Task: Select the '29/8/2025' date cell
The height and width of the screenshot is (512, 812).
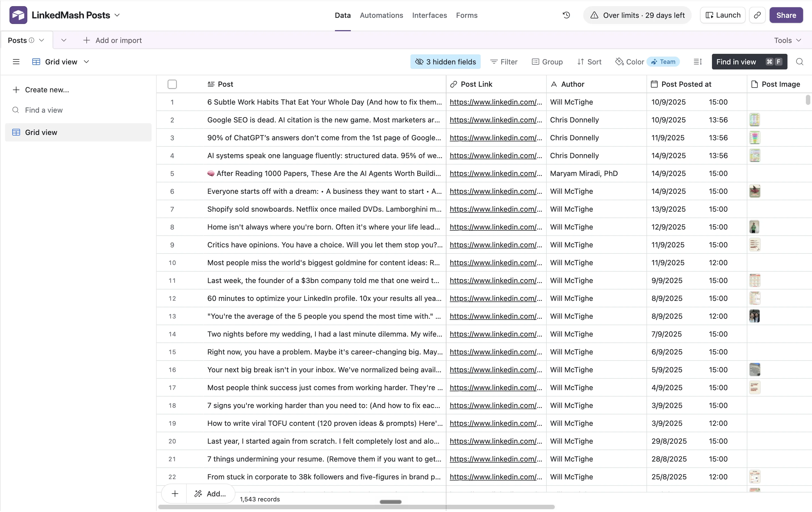Action: (x=697, y=441)
